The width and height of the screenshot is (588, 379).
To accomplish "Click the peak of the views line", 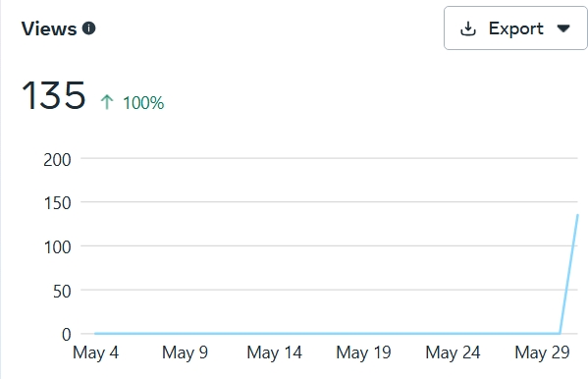I will click(x=577, y=215).
